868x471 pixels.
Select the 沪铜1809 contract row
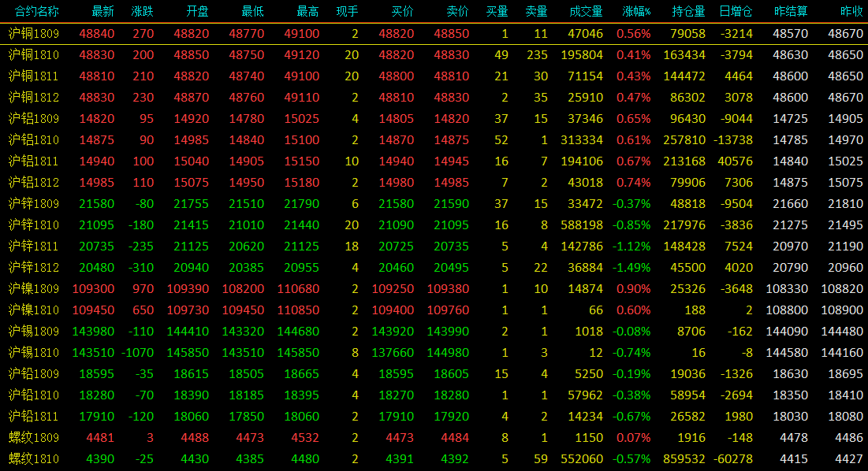pos(434,34)
